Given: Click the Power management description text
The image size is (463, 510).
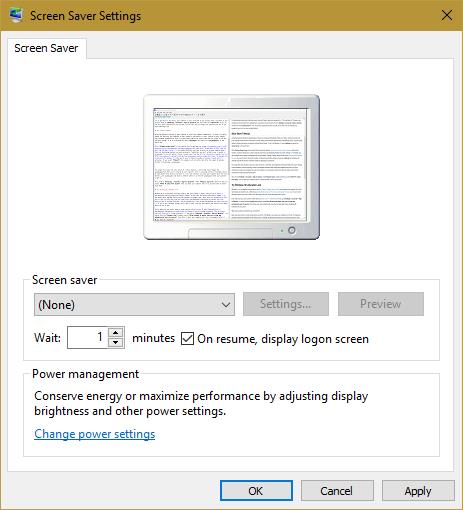Looking at the screenshot, I should pyautogui.click(x=201, y=403).
